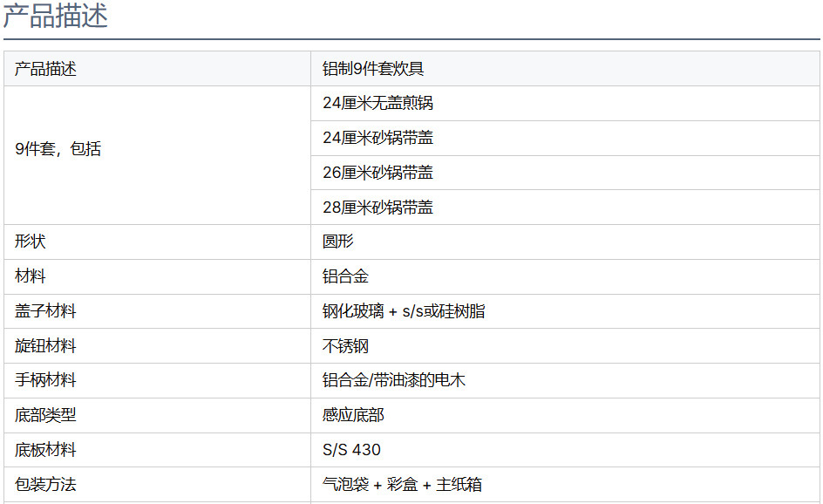Image resolution: width=823 pixels, height=504 pixels.
Task: Click the 盖子材料 label
Action: pyautogui.click(x=45, y=310)
